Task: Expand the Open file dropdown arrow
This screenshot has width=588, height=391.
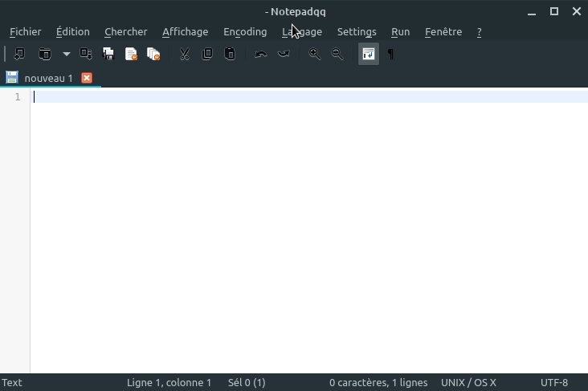Action: coord(67,54)
